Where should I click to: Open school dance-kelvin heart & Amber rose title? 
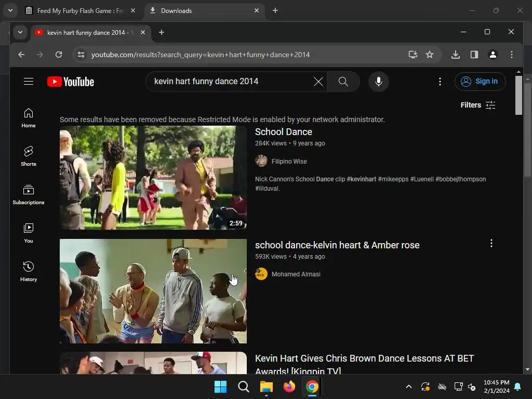pos(337,245)
